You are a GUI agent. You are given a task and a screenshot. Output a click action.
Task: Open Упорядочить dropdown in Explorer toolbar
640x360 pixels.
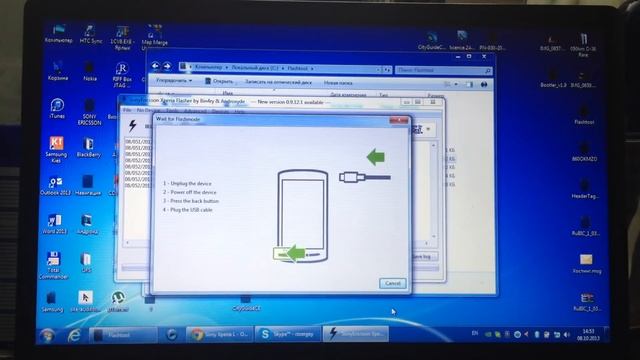click(174, 80)
